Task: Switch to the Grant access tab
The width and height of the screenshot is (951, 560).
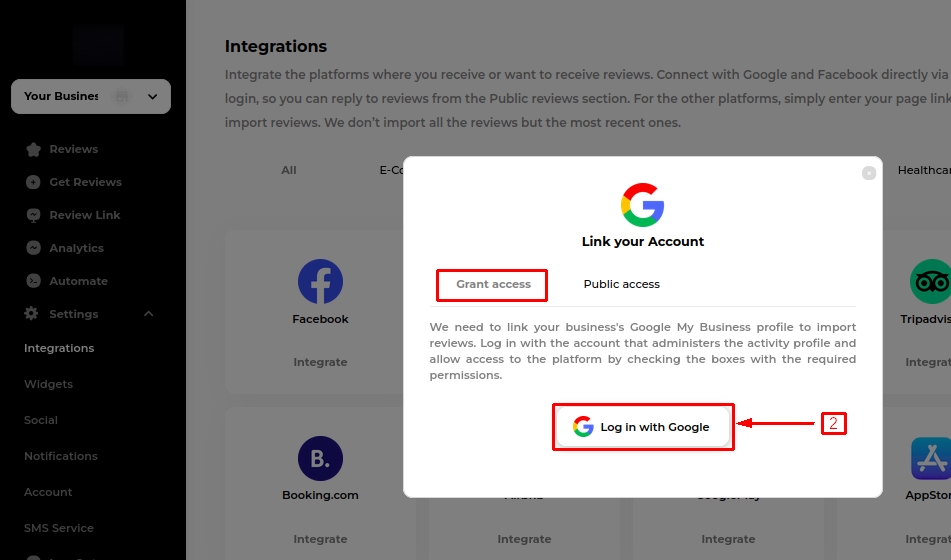Action: coord(493,284)
